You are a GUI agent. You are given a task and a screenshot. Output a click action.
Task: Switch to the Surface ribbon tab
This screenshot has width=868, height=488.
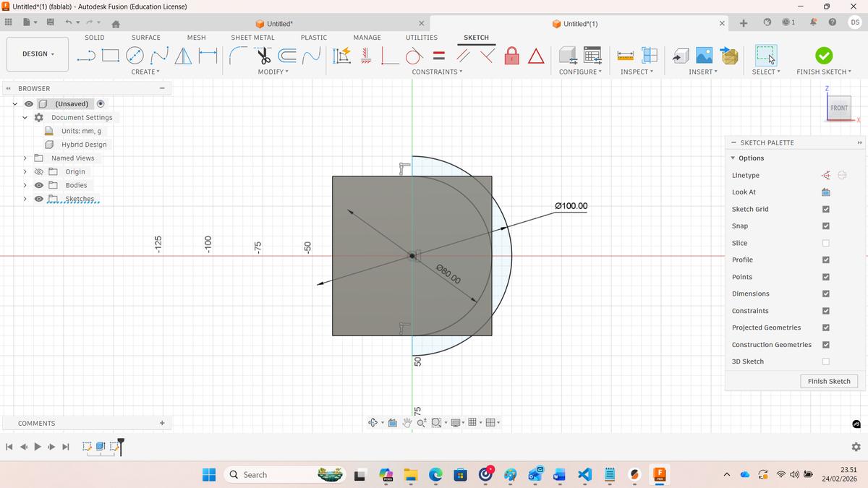click(145, 37)
